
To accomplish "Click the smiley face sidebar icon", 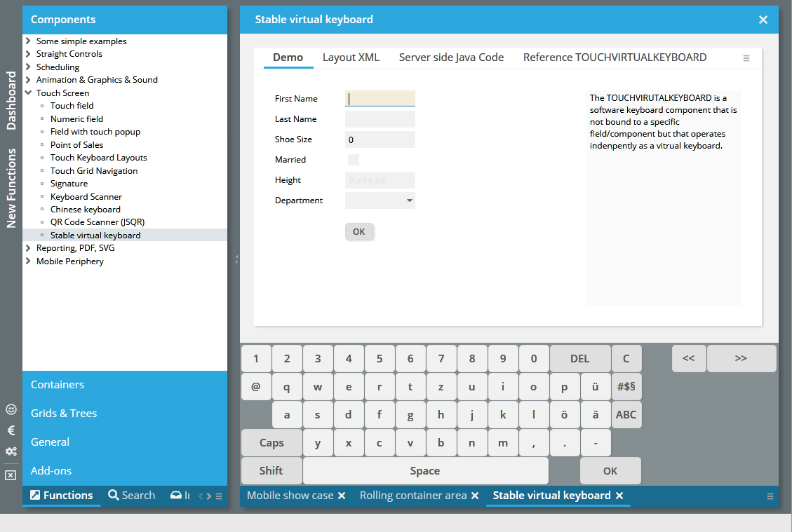I will 11,409.
